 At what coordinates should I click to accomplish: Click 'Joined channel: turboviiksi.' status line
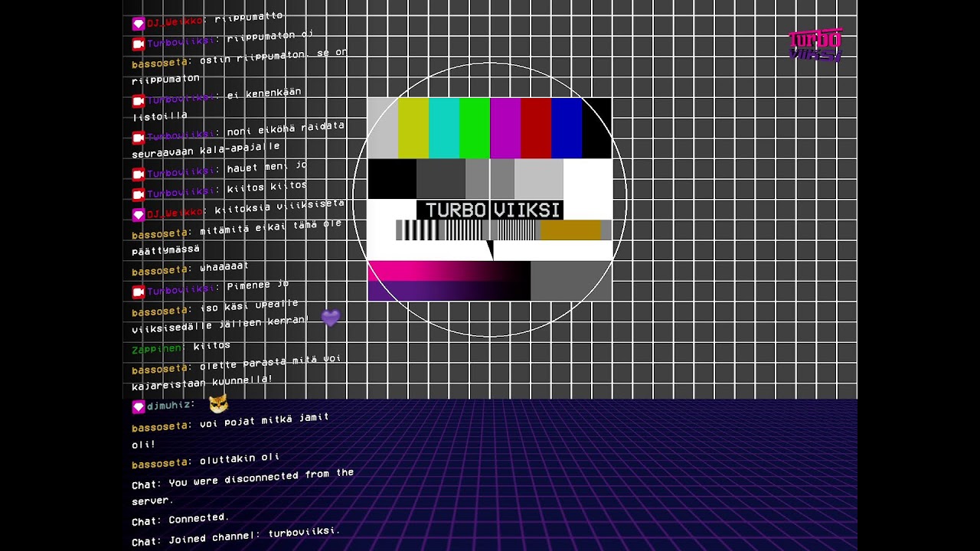point(253,536)
